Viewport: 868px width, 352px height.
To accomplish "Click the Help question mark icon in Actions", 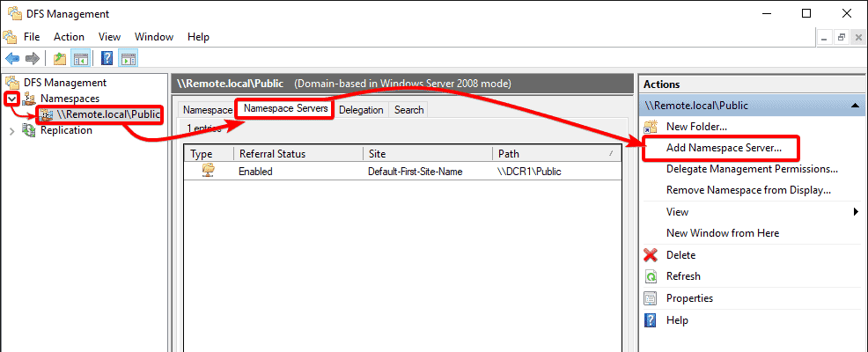I will (651, 320).
